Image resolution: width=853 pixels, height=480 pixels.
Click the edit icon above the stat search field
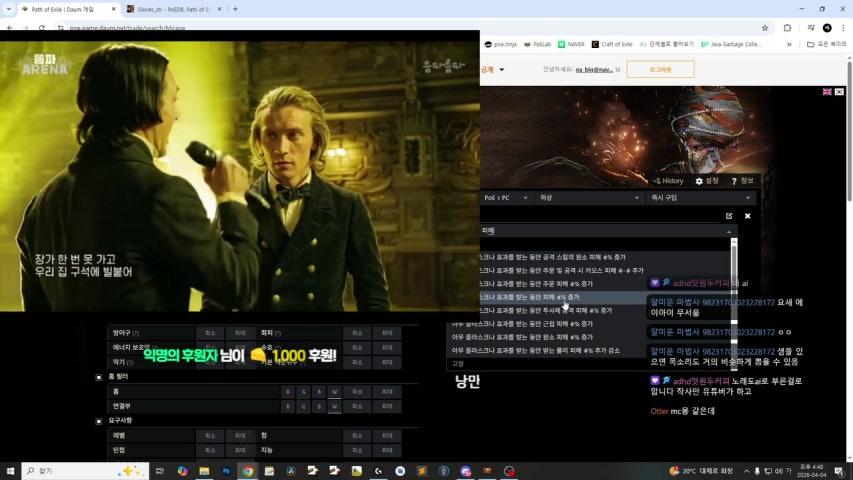point(729,216)
